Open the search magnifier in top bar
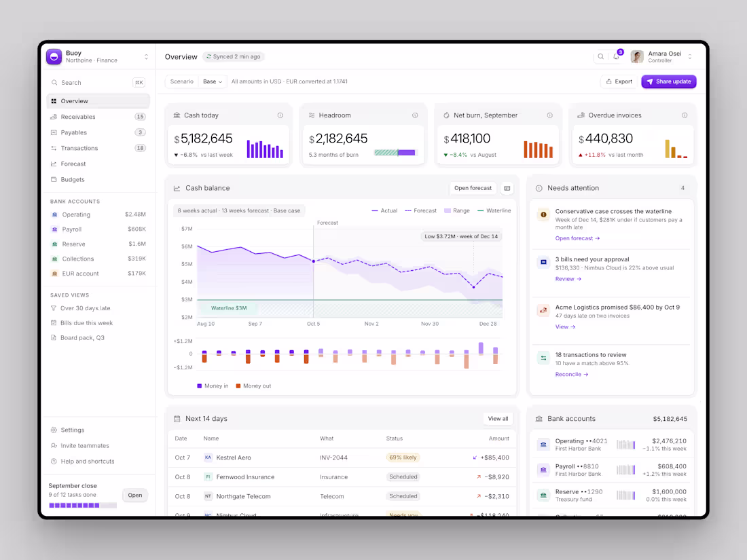 pyautogui.click(x=601, y=56)
